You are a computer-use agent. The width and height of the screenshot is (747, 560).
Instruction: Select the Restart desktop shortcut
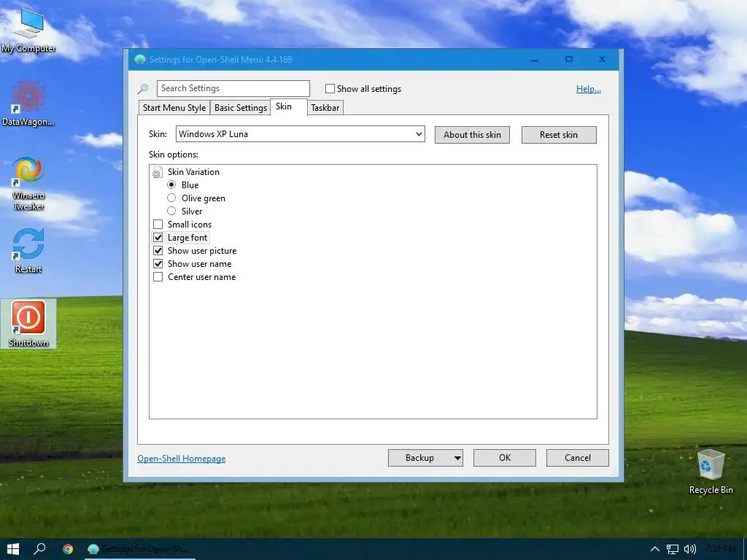tap(28, 251)
